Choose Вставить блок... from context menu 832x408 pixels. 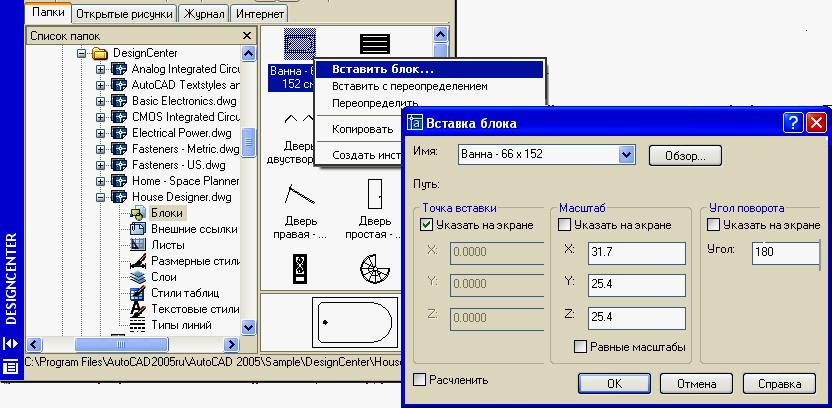coord(429,70)
